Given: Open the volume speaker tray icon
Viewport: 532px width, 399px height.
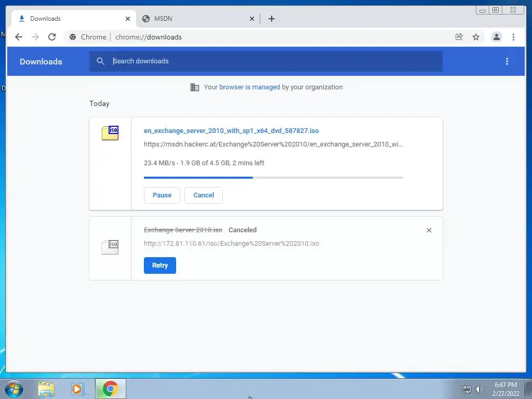Looking at the screenshot, I should pos(479,389).
